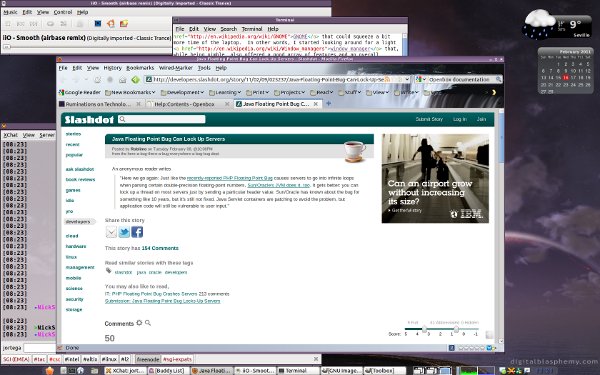This screenshot has width=600, height=375.
Task: Share the story on Twitter
Action: coord(124,232)
